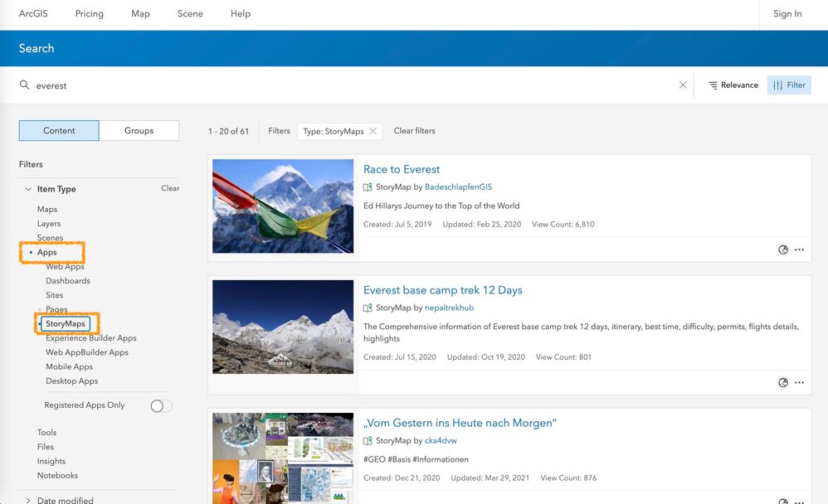Open Race to Everest thumbnail

[283, 206]
